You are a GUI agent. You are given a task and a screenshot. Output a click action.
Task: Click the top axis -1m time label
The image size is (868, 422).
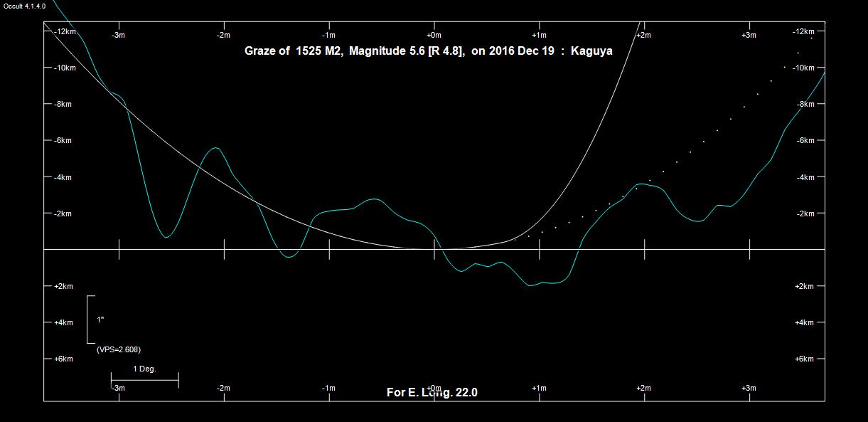(x=328, y=35)
